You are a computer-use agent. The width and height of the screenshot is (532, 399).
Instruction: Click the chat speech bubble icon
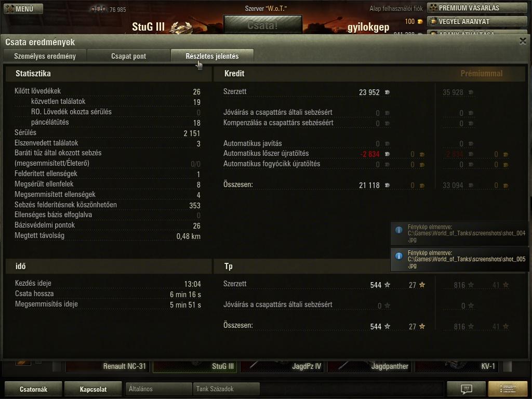(x=466, y=389)
